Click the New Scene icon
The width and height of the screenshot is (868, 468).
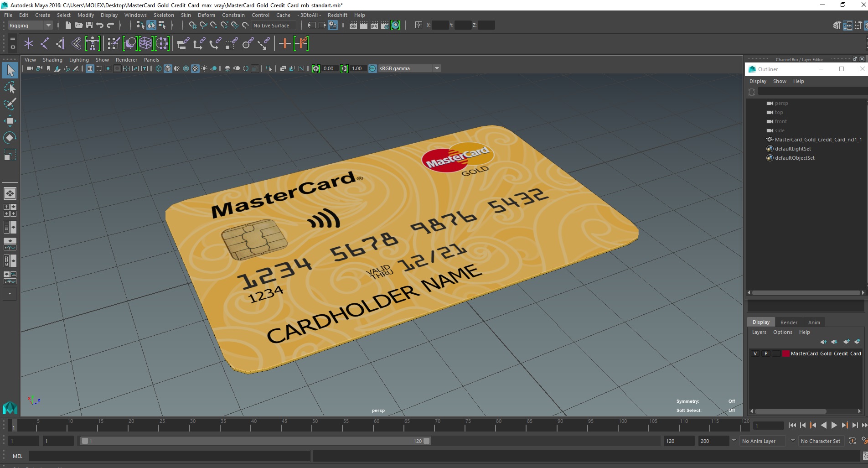[68, 26]
